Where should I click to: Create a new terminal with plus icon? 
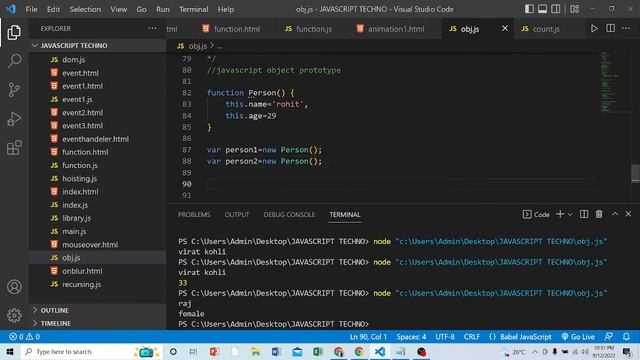(x=560, y=214)
